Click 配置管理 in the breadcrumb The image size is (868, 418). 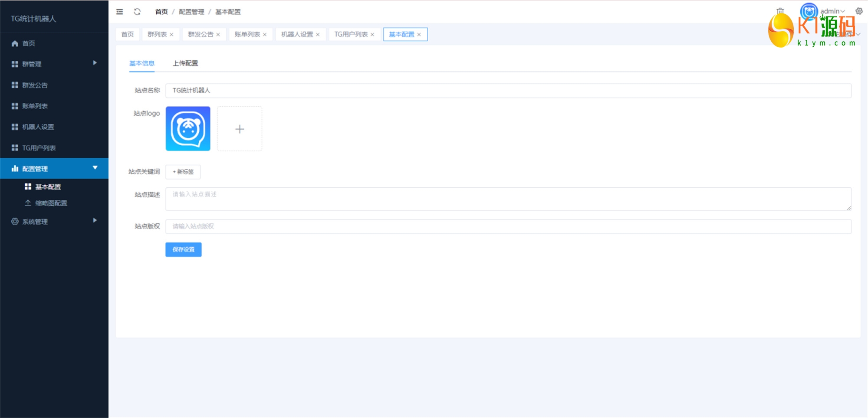[191, 12]
